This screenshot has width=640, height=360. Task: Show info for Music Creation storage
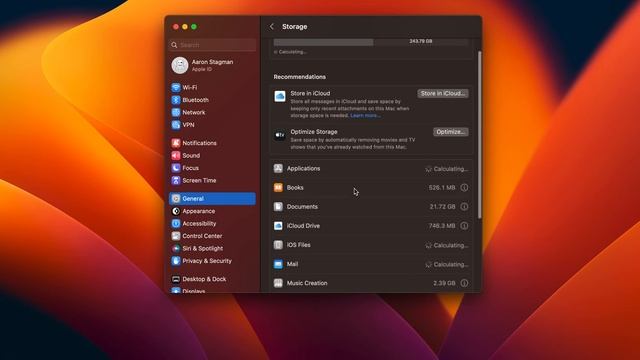click(x=464, y=283)
